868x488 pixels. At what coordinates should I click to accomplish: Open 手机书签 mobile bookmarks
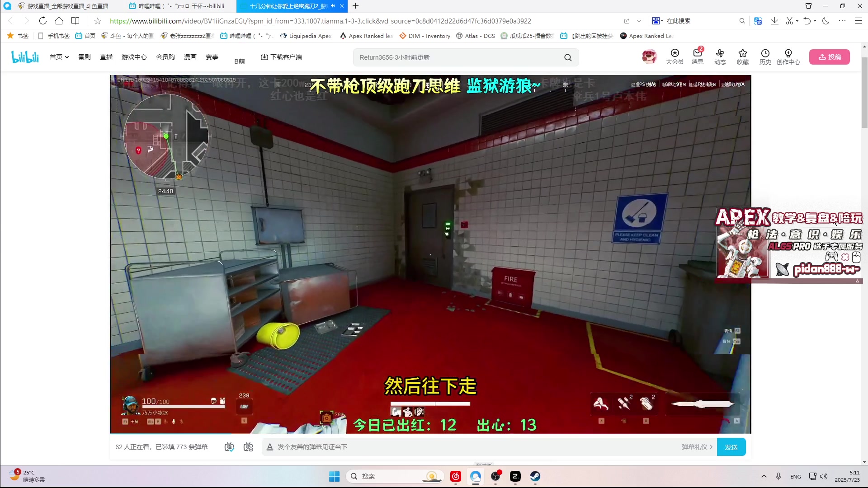click(x=53, y=36)
